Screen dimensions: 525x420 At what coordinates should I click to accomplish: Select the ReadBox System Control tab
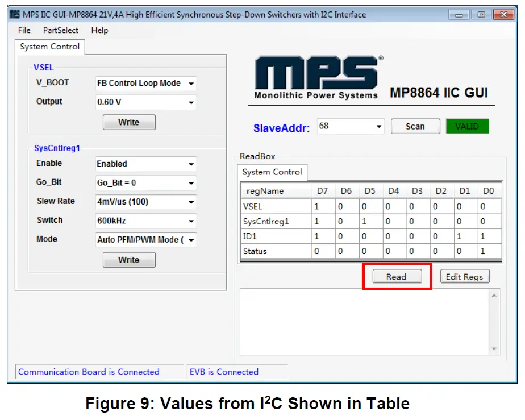tap(272, 172)
